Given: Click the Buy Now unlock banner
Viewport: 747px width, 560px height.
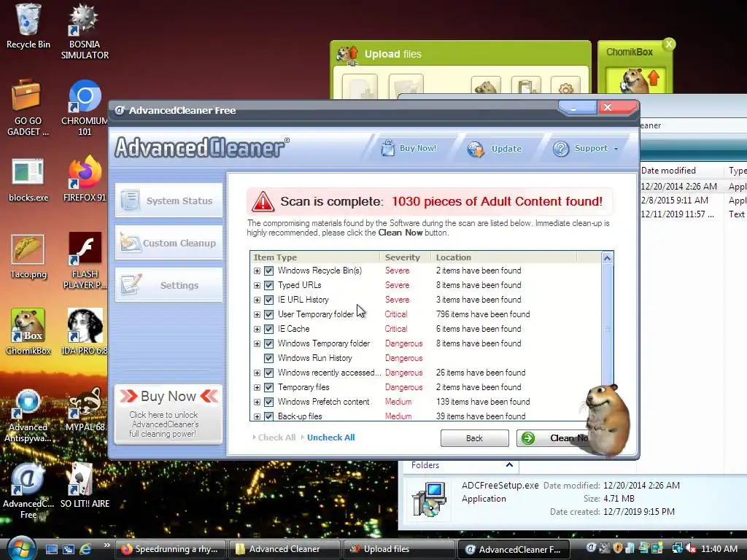Looking at the screenshot, I should tap(169, 414).
